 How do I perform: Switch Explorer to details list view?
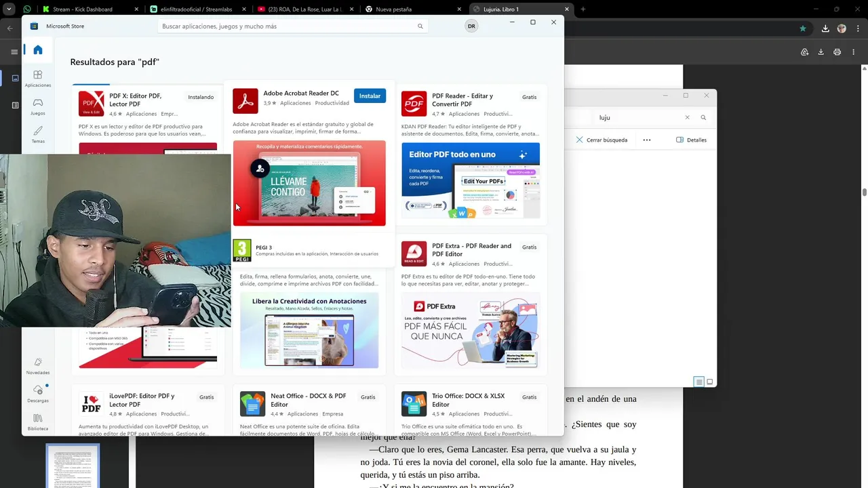point(698,382)
